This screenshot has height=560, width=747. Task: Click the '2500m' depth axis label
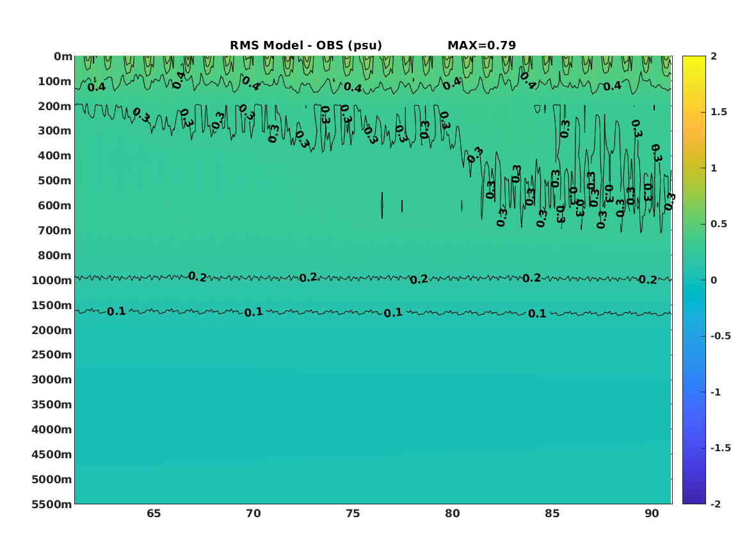pyautogui.click(x=52, y=355)
